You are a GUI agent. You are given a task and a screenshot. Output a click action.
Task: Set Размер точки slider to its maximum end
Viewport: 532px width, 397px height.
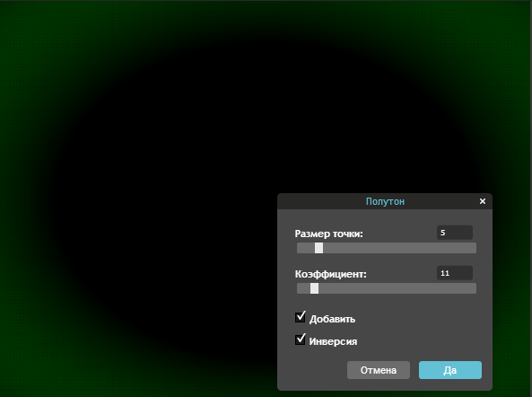click(475, 248)
